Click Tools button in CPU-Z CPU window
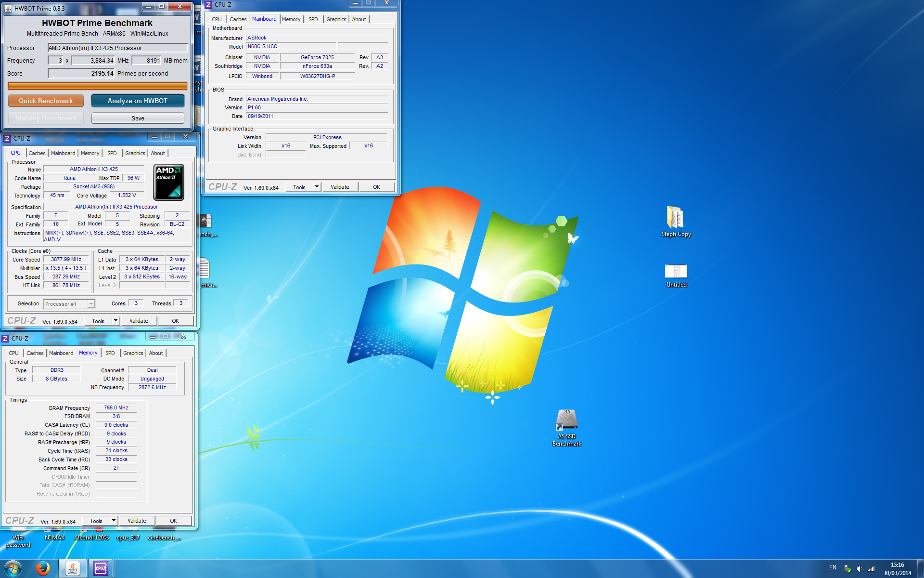Screen dimensions: 924x578 coord(98,321)
